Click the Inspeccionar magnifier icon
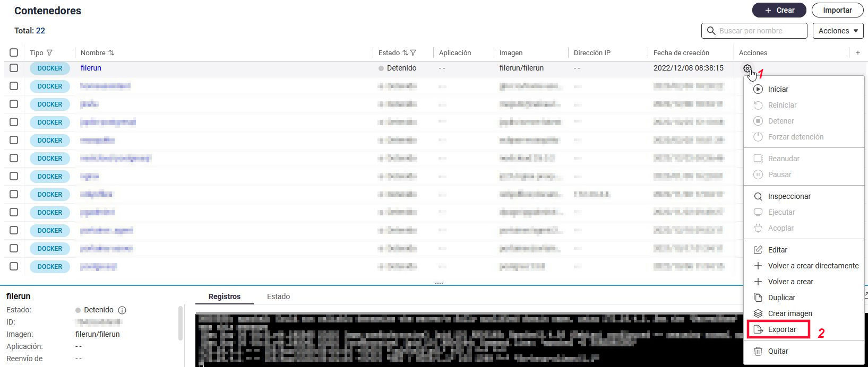Screen dimensions: 868x367 758,196
